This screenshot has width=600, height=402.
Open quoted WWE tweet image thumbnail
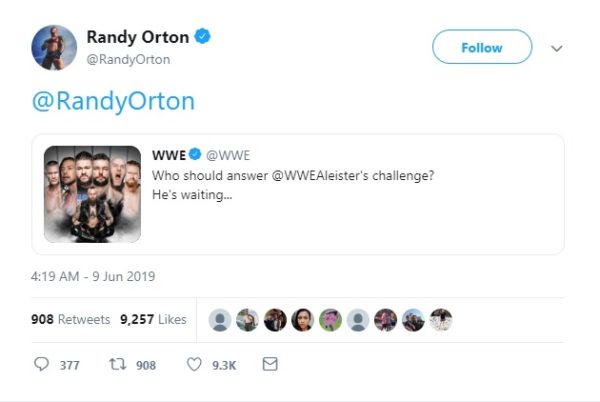(x=91, y=196)
